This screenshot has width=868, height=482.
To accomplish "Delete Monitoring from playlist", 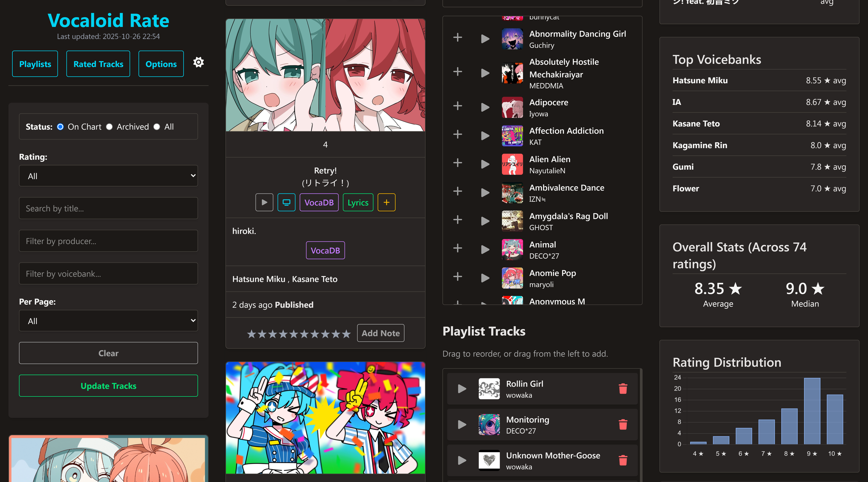I will click(x=623, y=424).
